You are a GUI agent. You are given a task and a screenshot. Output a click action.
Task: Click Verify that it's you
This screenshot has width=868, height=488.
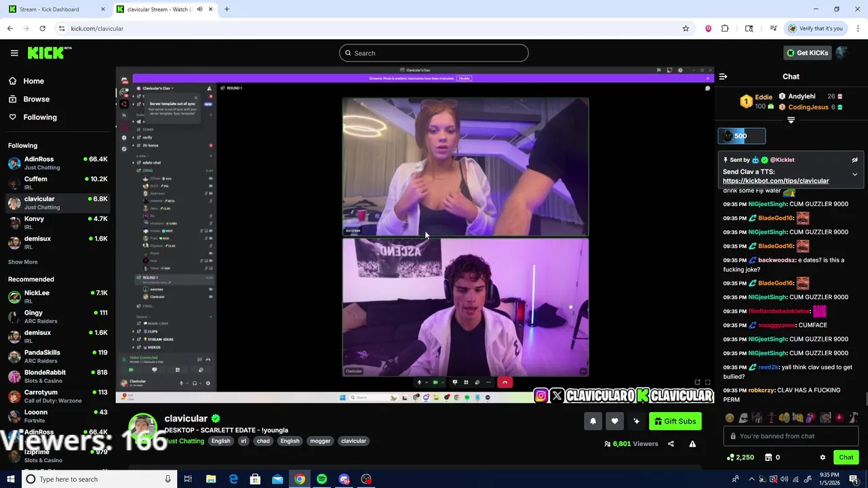816,28
